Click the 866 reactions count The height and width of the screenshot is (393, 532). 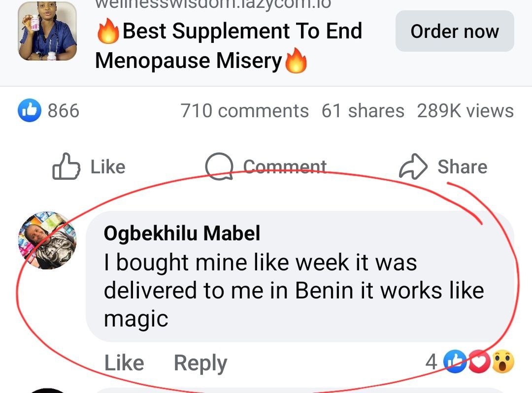pyautogui.click(x=63, y=111)
